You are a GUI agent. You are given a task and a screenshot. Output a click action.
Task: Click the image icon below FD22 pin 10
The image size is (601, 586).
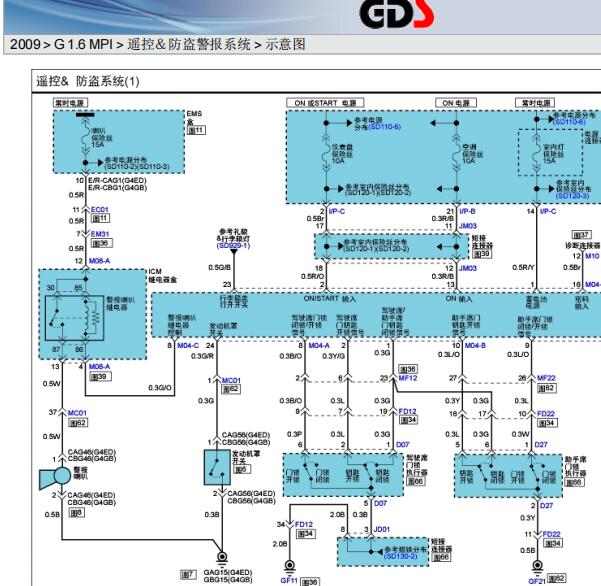[547, 423]
